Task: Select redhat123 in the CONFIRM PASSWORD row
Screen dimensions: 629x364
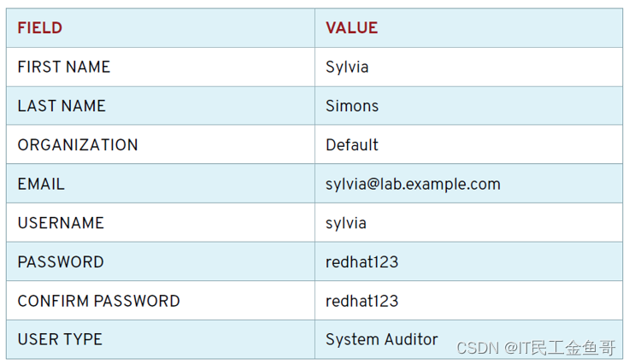Action: point(362,301)
